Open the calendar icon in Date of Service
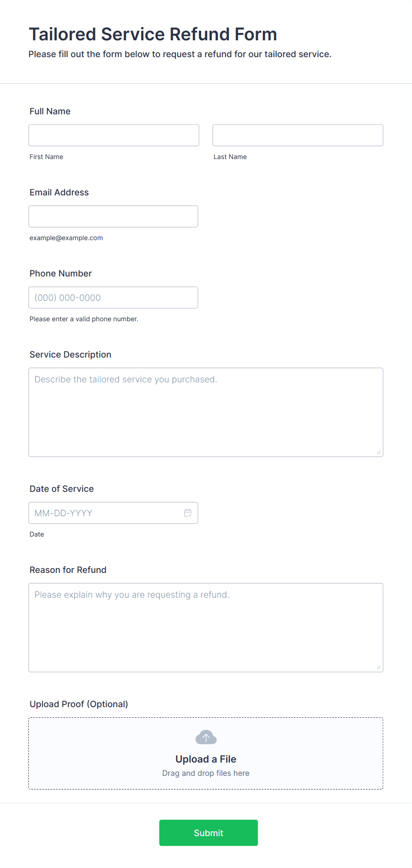Viewport: 412px width, 868px height. [188, 513]
